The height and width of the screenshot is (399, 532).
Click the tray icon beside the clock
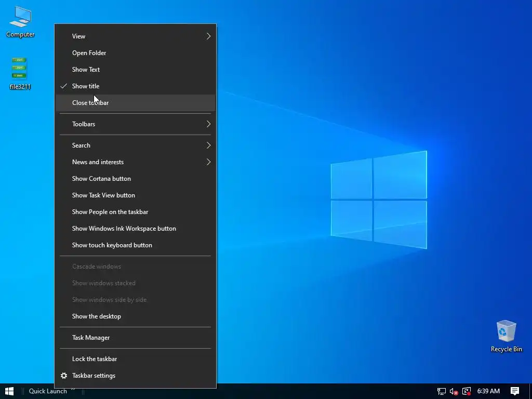pyautogui.click(x=467, y=391)
